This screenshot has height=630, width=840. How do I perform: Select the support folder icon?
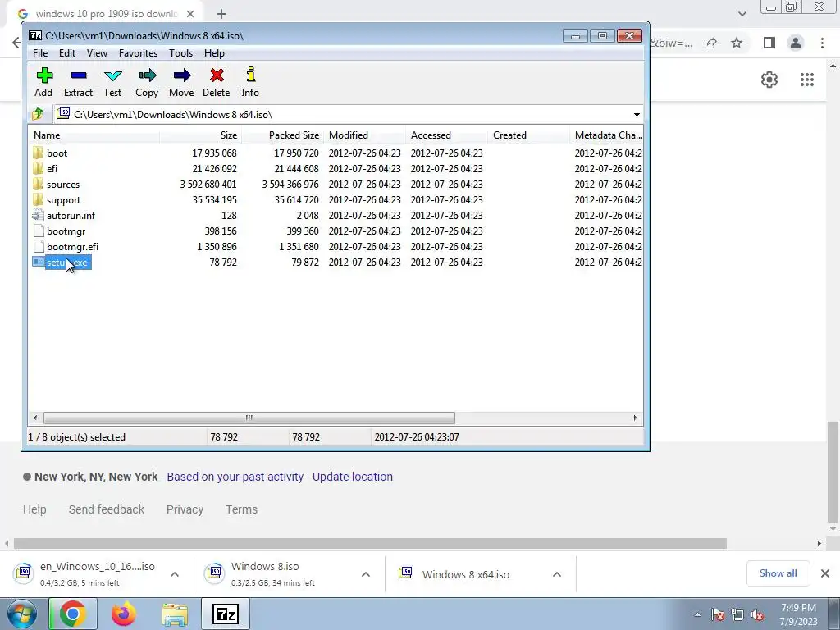point(38,199)
